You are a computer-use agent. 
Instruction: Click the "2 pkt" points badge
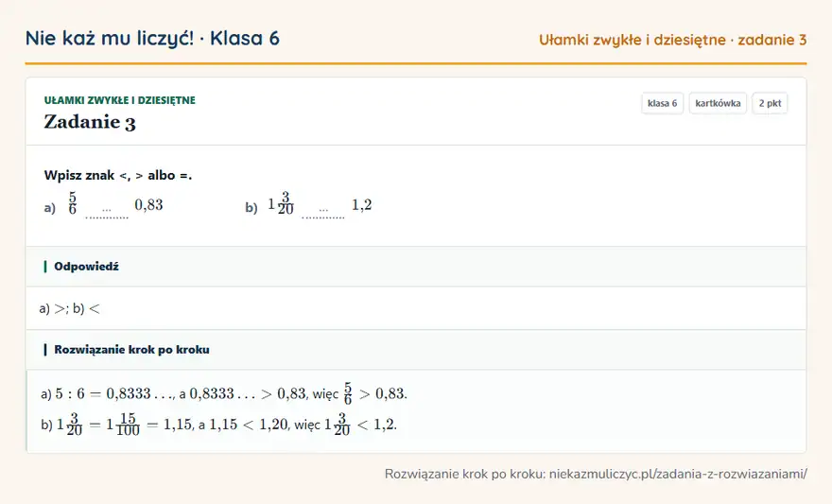[x=770, y=103]
